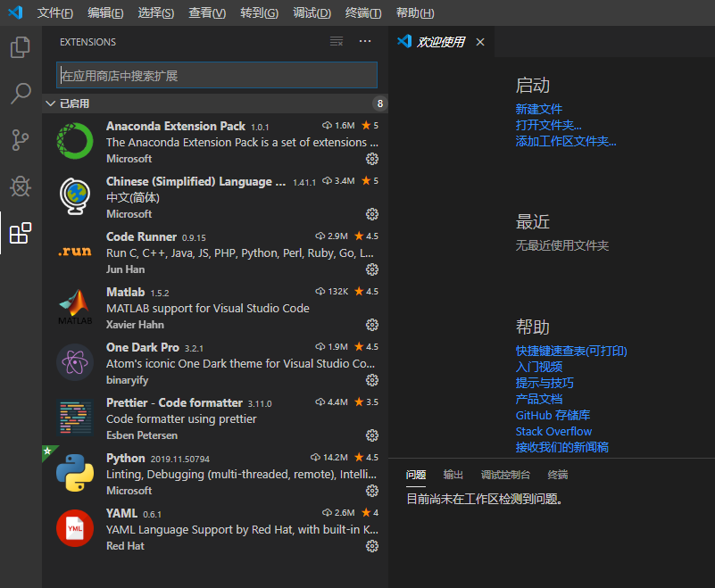Image resolution: width=715 pixels, height=588 pixels.
Task: Click manage gear for Python extension
Action: [372, 491]
